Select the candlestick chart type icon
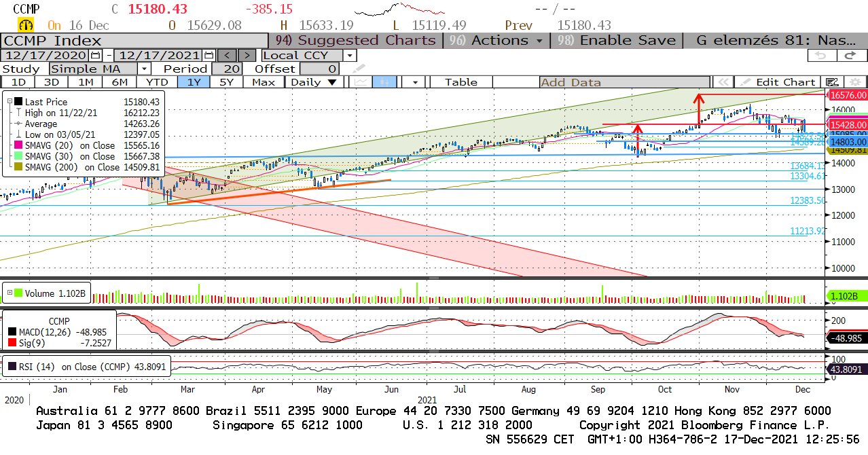The height and width of the screenshot is (455, 868). tap(384, 82)
